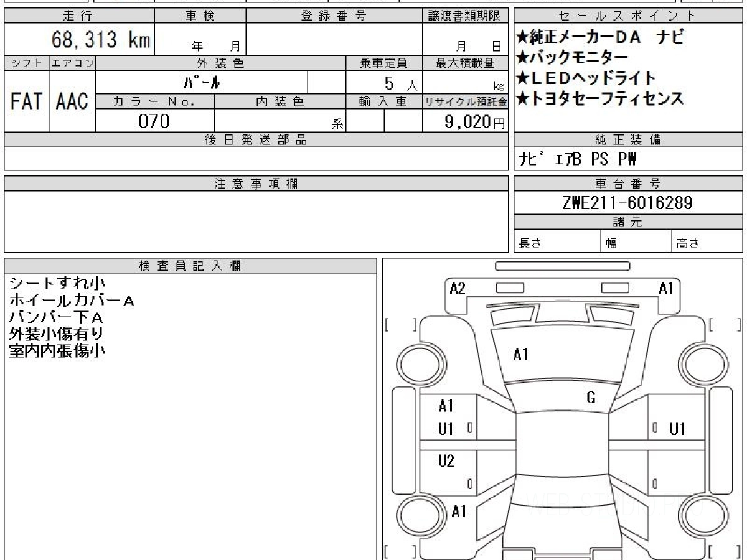The width and height of the screenshot is (747, 560).
Task: Select the 諸元 header
Action: tap(628, 222)
